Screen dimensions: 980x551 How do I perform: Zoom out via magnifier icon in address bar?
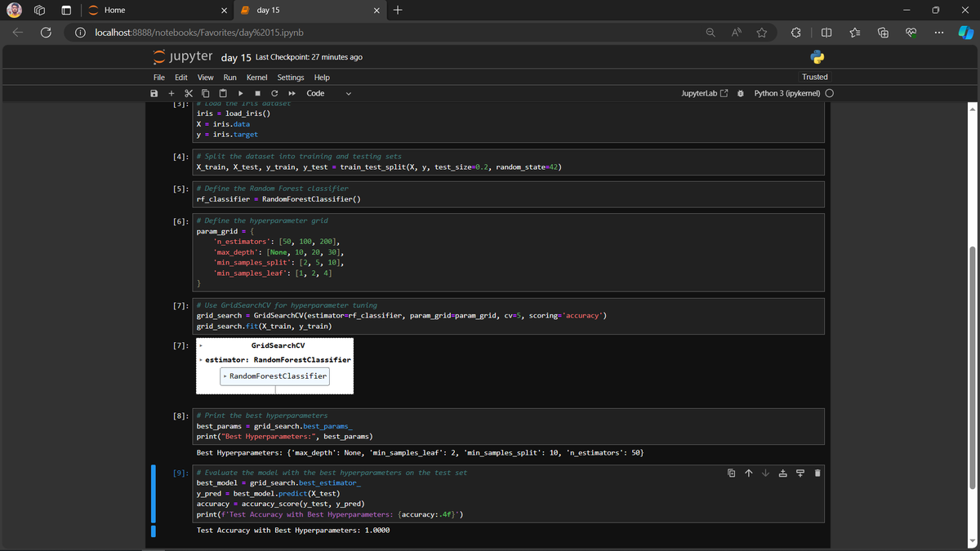711,33
